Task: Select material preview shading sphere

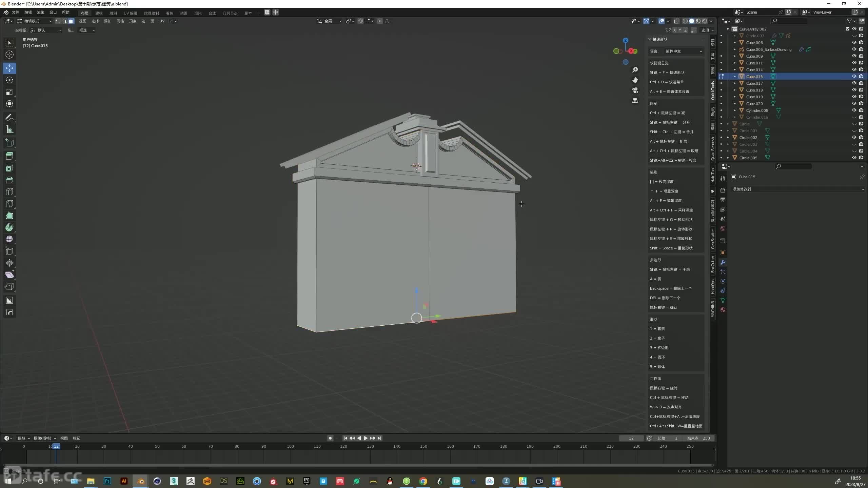Action: pos(698,21)
